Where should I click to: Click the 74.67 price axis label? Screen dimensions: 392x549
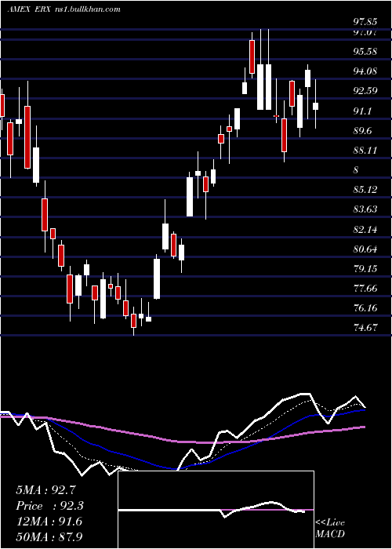[x=365, y=328]
